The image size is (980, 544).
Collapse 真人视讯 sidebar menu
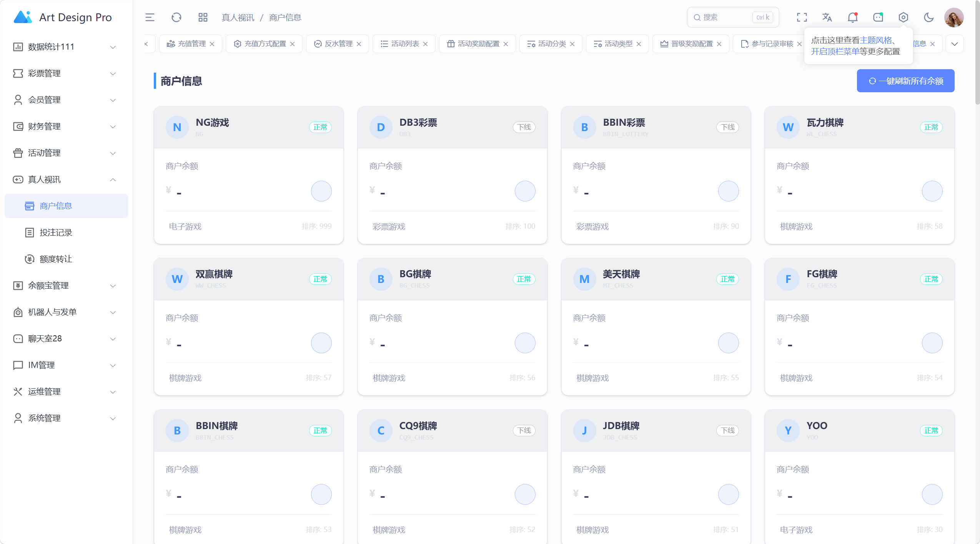click(66, 180)
